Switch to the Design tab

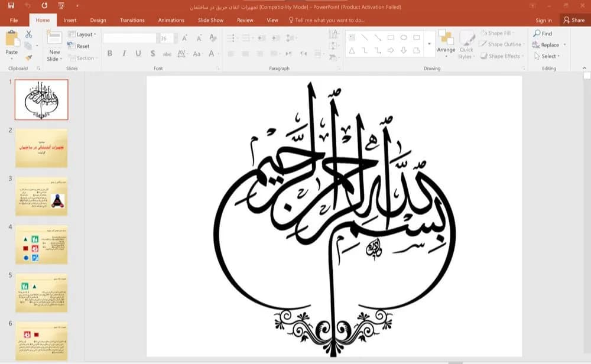pos(98,20)
